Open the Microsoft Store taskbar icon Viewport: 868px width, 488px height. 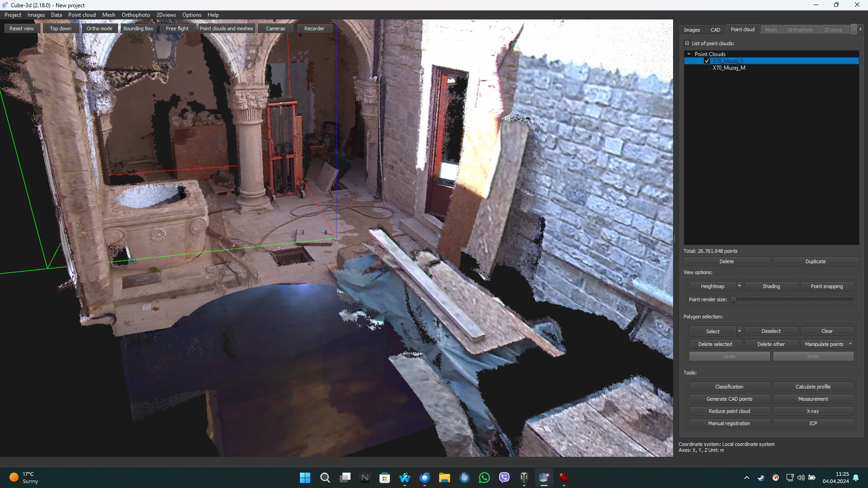point(384,478)
